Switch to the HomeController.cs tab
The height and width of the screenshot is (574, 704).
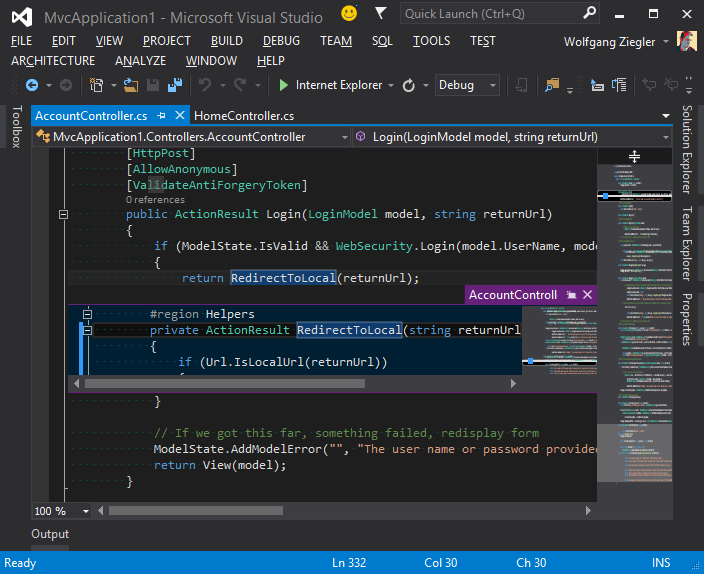coord(244,116)
